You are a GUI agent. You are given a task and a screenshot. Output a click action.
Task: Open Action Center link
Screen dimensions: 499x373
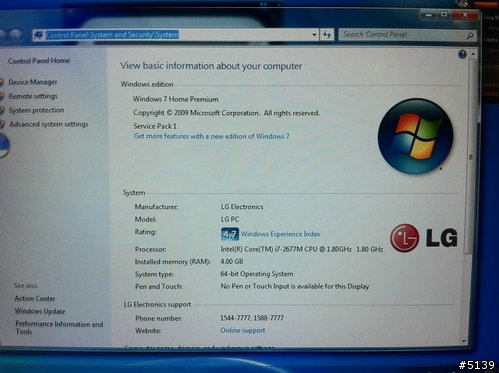click(x=35, y=299)
